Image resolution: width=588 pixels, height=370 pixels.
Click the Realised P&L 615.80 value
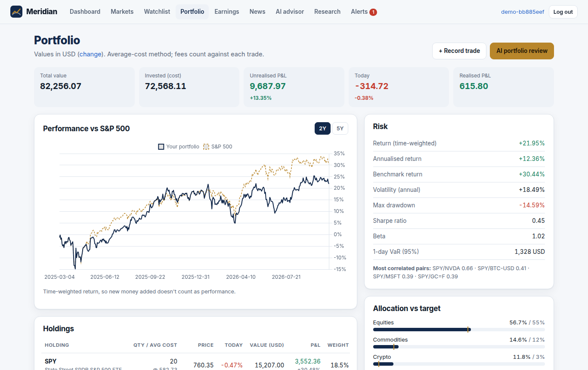pyautogui.click(x=473, y=86)
